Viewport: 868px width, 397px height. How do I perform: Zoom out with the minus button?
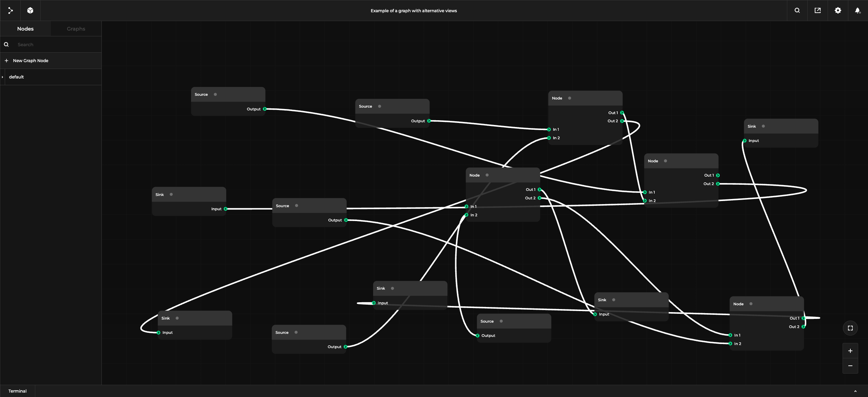850,366
